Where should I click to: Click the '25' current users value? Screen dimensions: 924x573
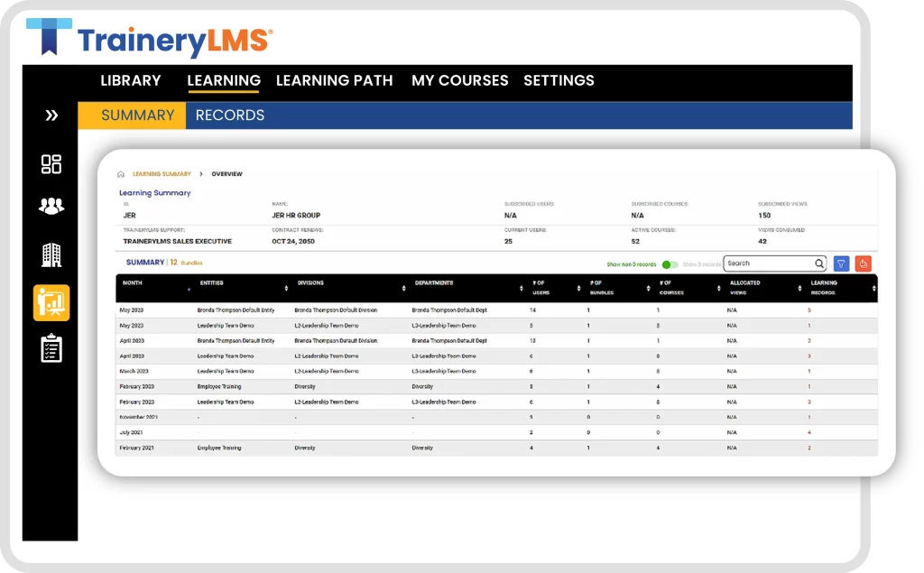[x=508, y=242]
